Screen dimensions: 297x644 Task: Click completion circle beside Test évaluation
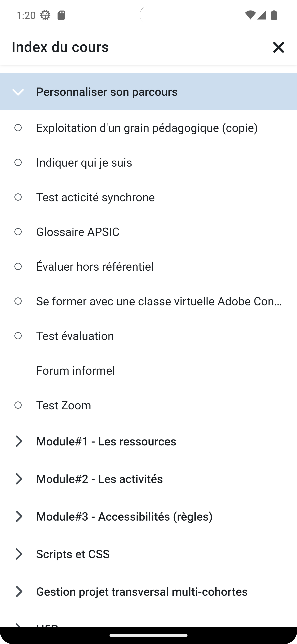(x=18, y=336)
